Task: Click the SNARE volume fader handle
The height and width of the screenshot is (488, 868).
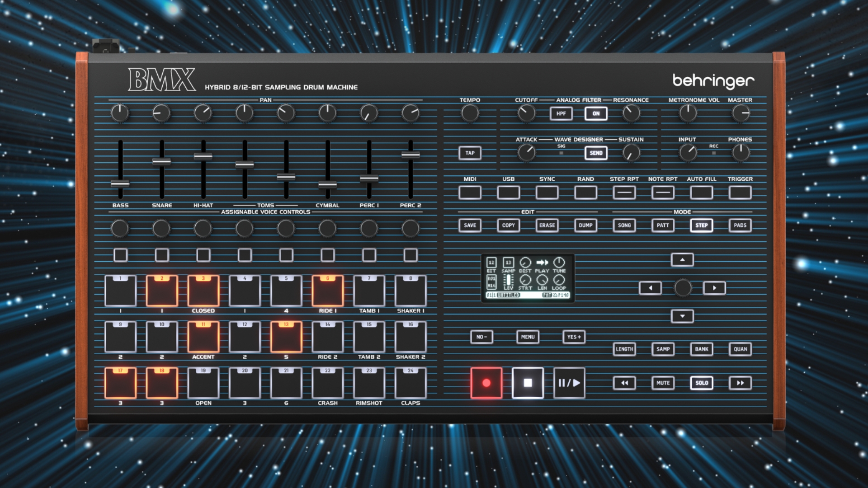Action: [162, 161]
